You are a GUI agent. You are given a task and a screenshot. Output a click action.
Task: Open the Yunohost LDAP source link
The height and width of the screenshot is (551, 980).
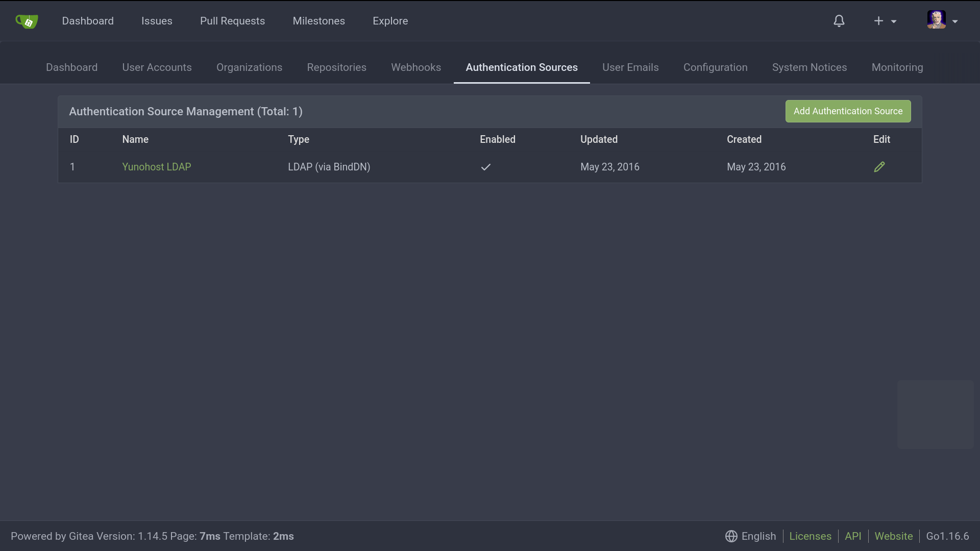(156, 167)
